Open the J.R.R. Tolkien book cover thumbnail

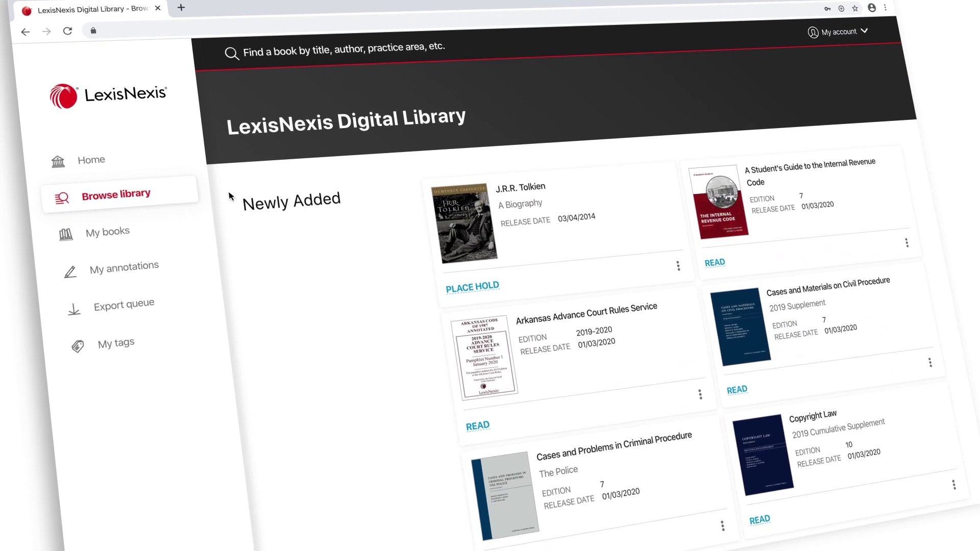(x=463, y=223)
